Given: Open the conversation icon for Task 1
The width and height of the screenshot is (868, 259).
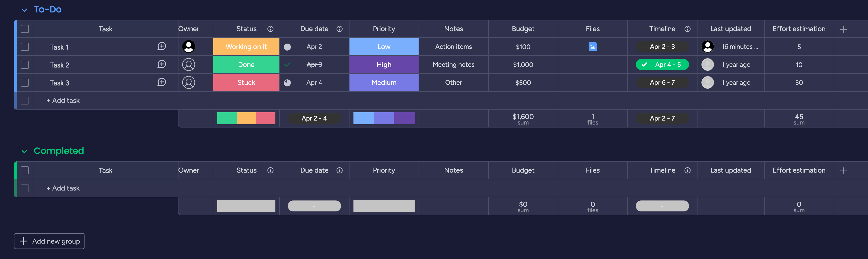Looking at the screenshot, I should tap(162, 46).
